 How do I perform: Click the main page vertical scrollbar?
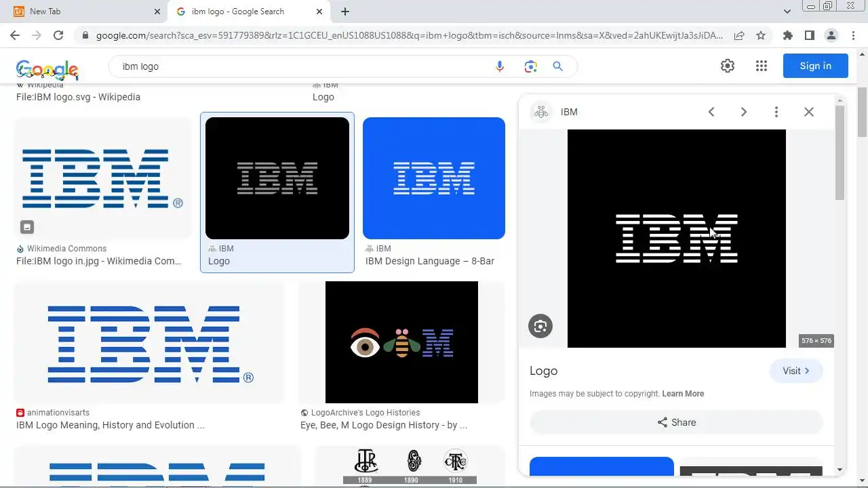coord(862,112)
